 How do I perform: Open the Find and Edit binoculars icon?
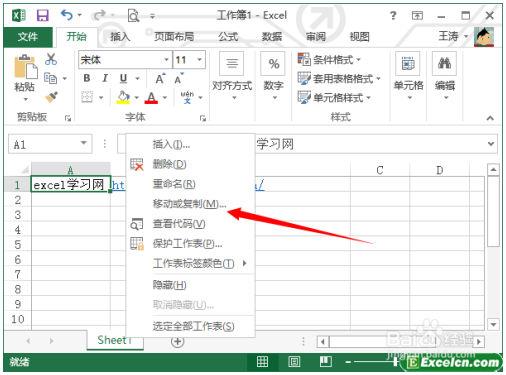[x=444, y=63]
